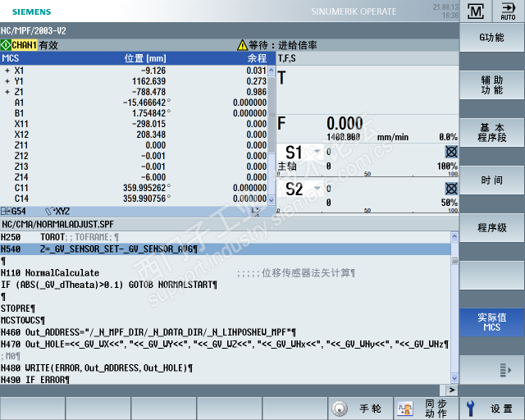Click the S1 spindle stop status icon
This screenshot has width=525, height=420.
point(451,152)
